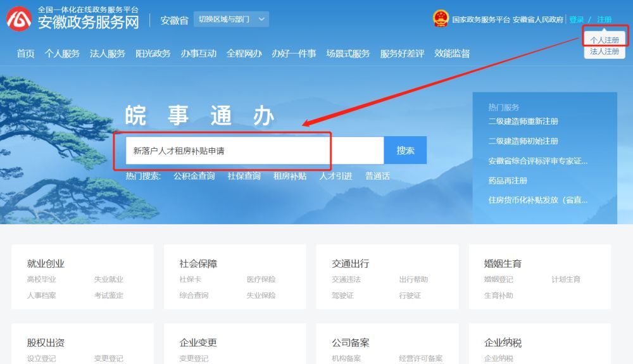The image size is (633, 364).
Task: Open 住房货币化补贴发放 service
Action: coord(537,200)
